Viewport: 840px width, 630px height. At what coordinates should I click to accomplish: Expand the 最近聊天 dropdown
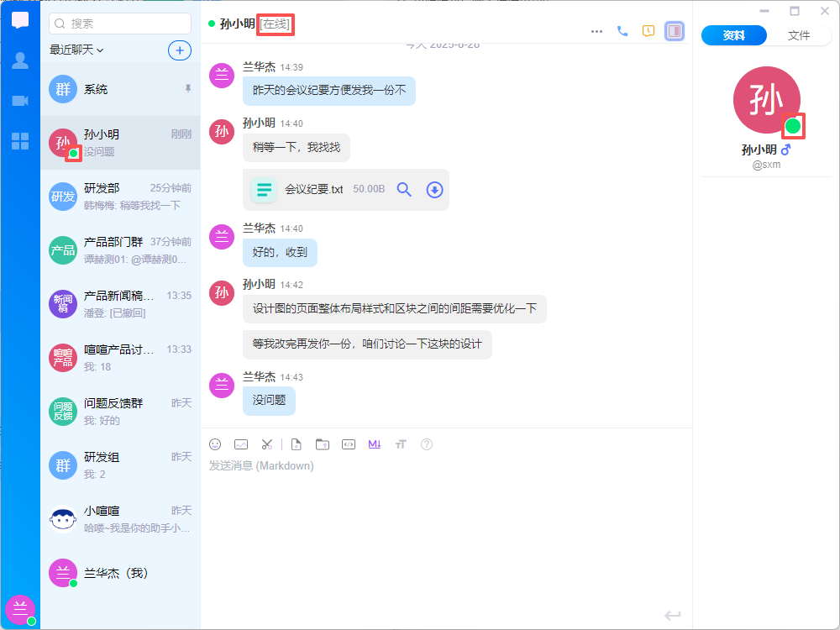tap(76, 50)
